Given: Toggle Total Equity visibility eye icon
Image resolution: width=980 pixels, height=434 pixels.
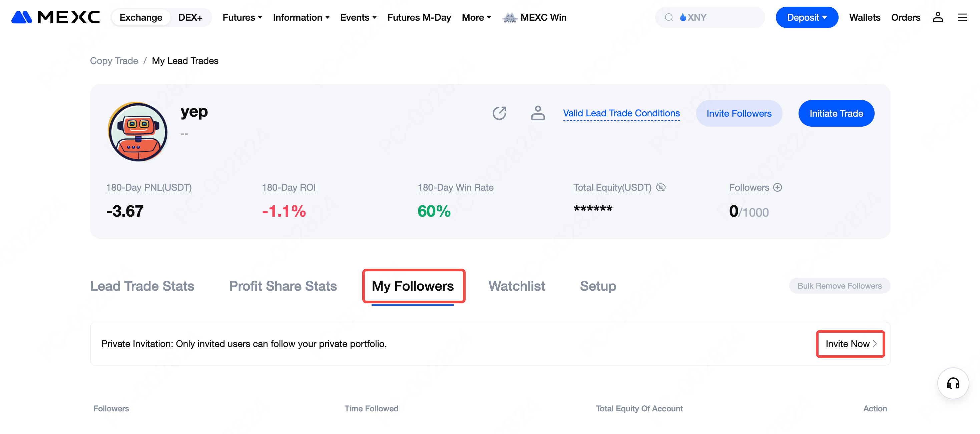Looking at the screenshot, I should 661,187.
